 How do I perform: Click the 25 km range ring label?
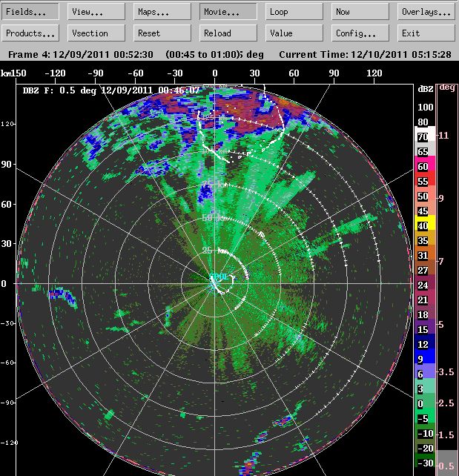click(x=212, y=251)
